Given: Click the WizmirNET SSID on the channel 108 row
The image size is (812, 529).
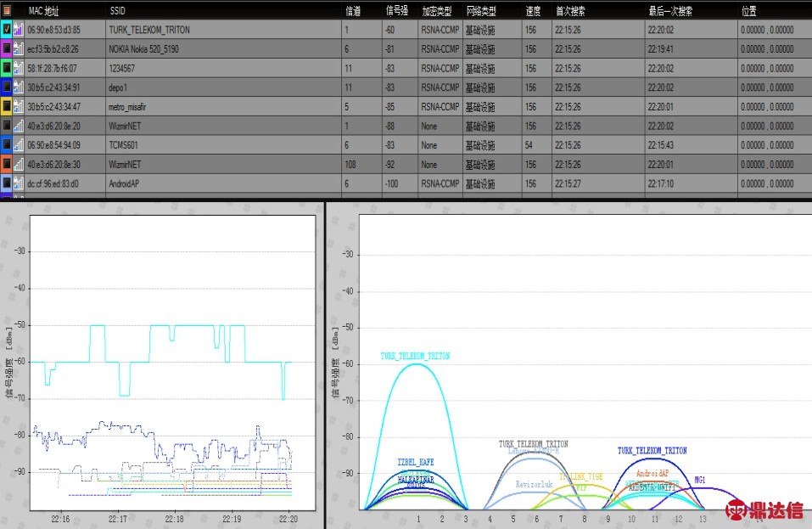Looking at the screenshot, I should point(125,164).
